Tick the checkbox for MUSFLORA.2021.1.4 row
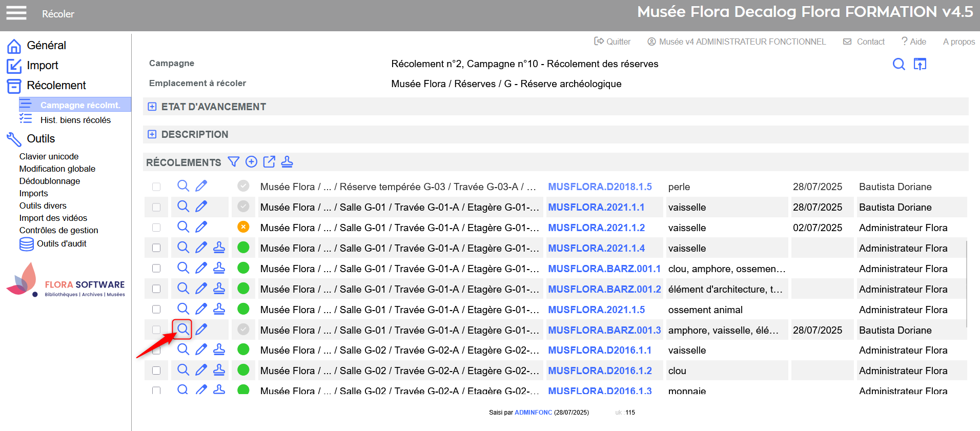Viewport: 980px width, 431px height. [x=156, y=248]
